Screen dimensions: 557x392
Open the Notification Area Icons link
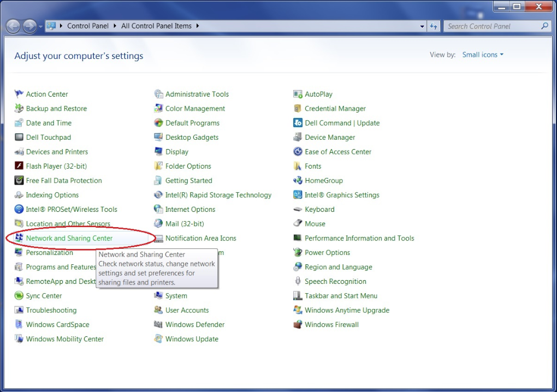click(201, 238)
